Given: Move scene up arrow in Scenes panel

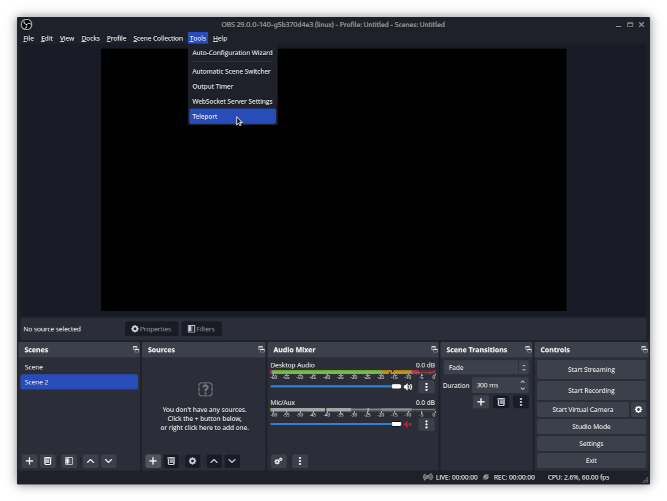Looking at the screenshot, I should (91, 461).
